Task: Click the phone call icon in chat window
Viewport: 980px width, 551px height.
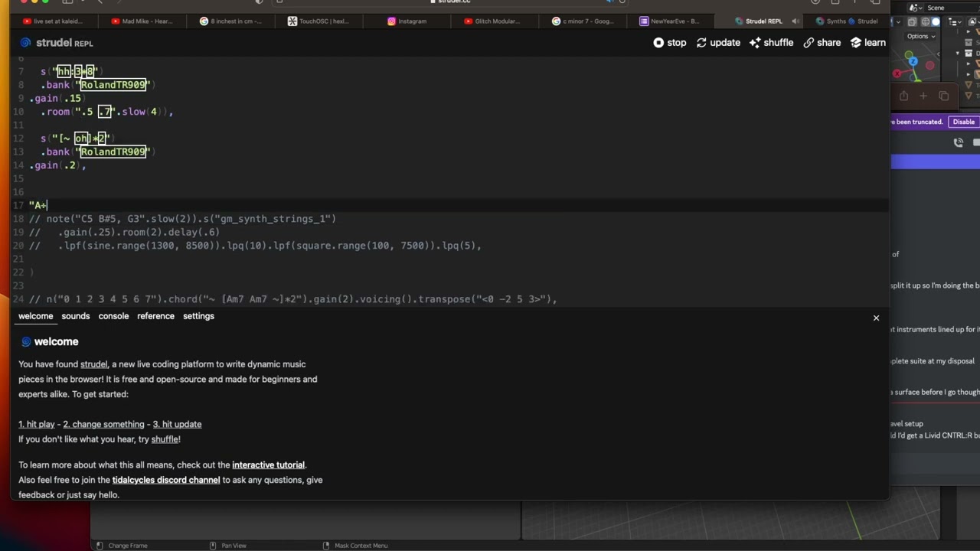Action: pyautogui.click(x=958, y=142)
